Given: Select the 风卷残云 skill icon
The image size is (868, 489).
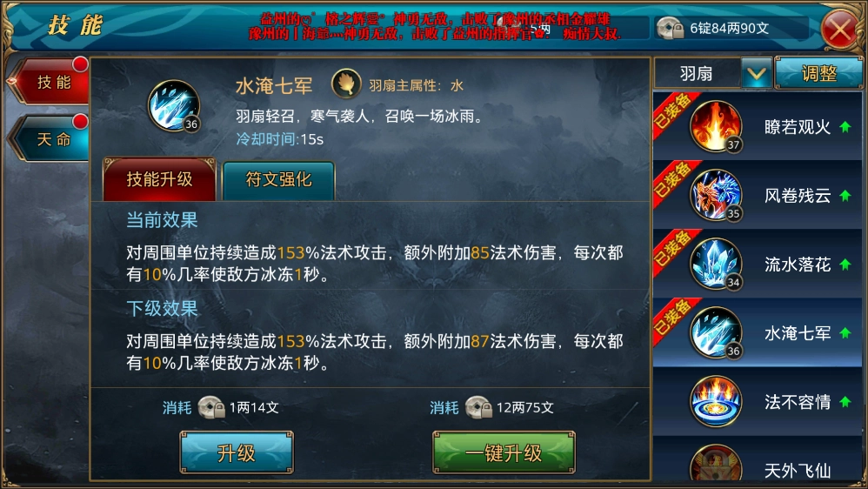Looking at the screenshot, I should pos(715,195).
